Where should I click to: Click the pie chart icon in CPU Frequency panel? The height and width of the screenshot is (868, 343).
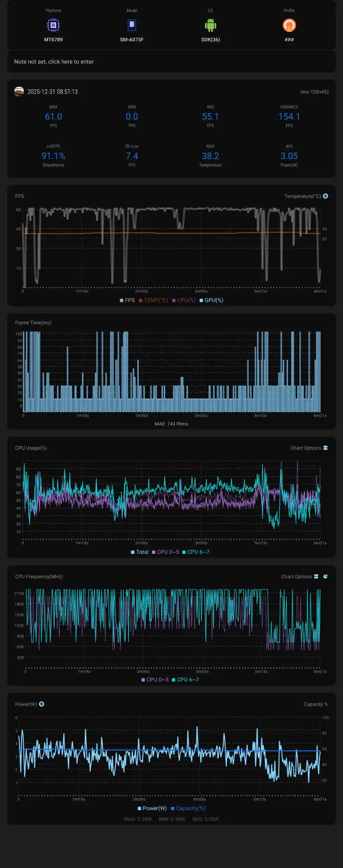point(325,576)
